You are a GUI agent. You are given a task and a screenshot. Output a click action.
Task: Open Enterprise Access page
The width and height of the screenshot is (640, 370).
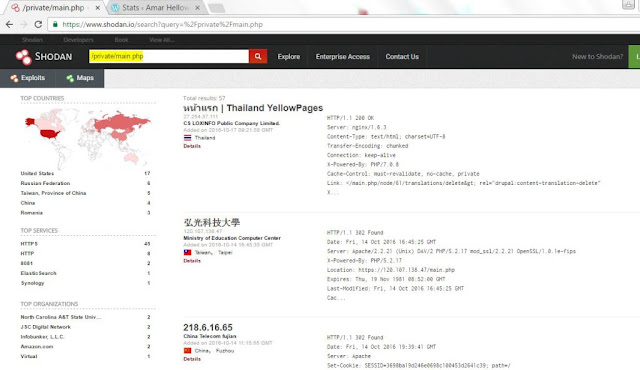[343, 57]
